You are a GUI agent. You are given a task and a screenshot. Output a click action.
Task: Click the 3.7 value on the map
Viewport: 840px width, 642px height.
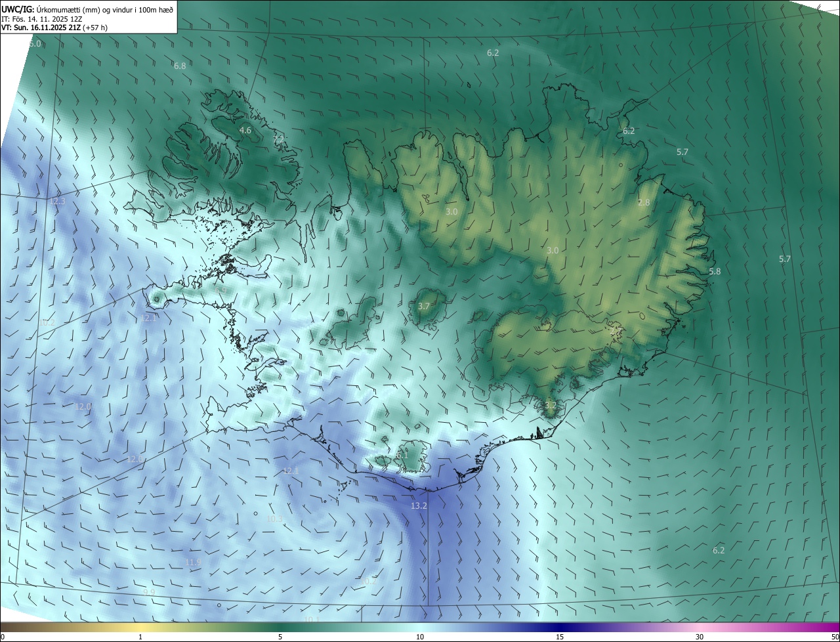(x=424, y=307)
